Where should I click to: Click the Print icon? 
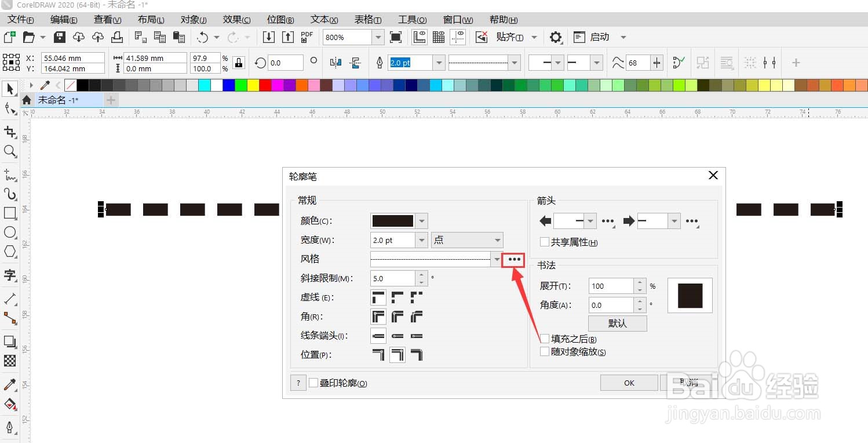[x=116, y=37]
